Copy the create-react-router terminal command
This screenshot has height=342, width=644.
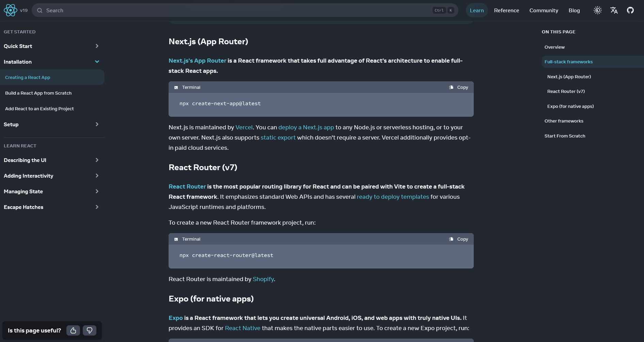pyautogui.click(x=459, y=239)
